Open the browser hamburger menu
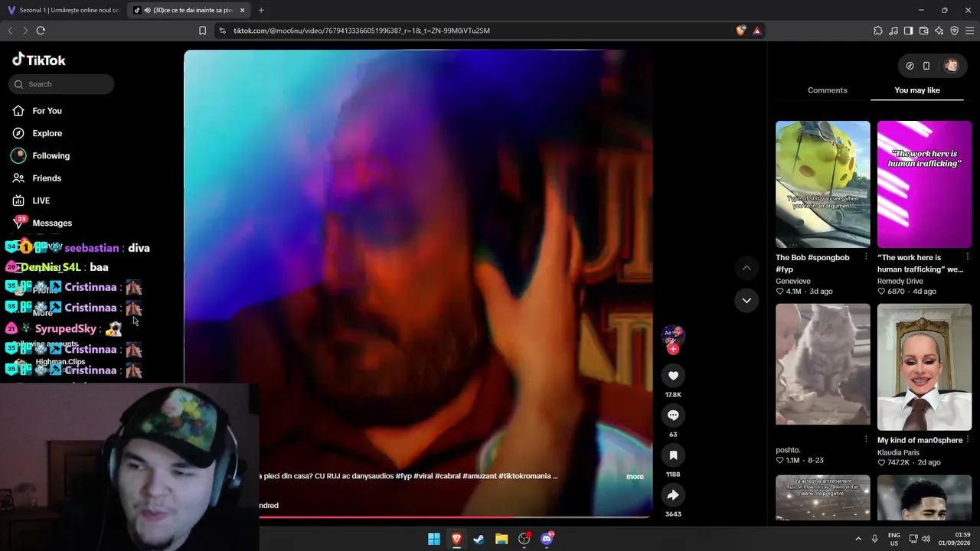980x551 pixels. tap(970, 31)
